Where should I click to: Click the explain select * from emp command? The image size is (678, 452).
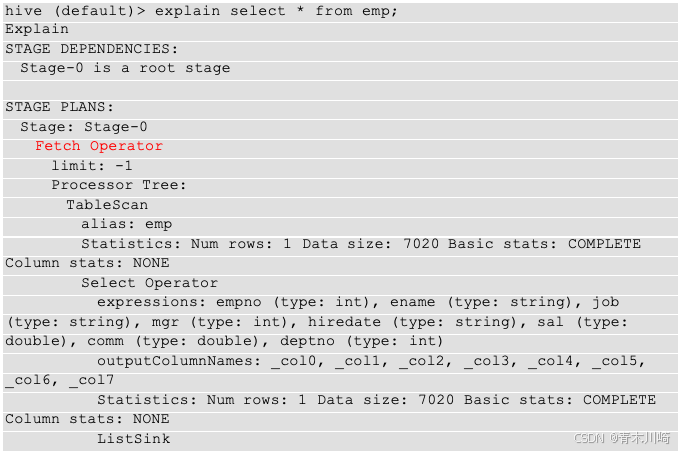tap(275, 11)
